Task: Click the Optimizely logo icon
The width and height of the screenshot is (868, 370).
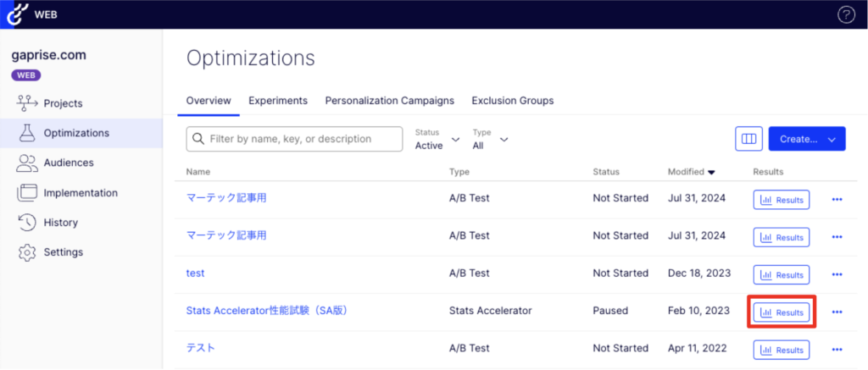Action: point(15,14)
